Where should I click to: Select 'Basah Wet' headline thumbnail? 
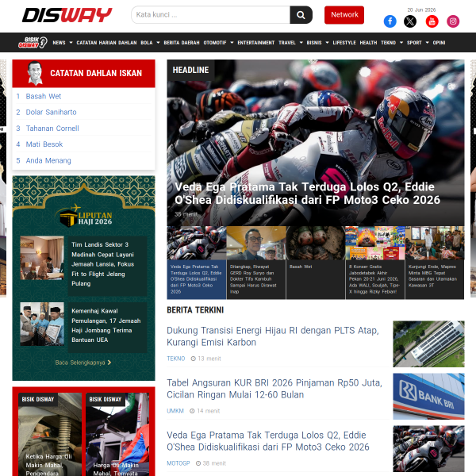pos(316,263)
